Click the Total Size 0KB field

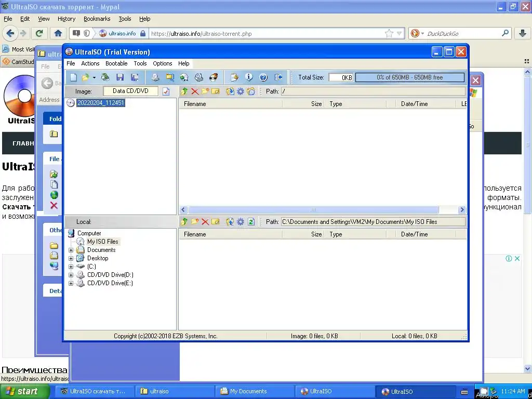[341, 77]
